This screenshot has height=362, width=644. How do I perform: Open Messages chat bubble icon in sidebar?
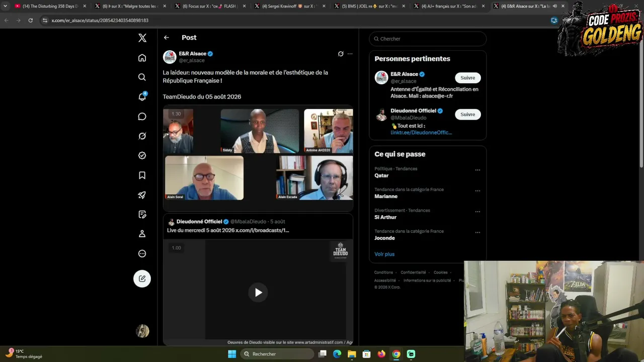pyautogui.click(x=142, y=117)
